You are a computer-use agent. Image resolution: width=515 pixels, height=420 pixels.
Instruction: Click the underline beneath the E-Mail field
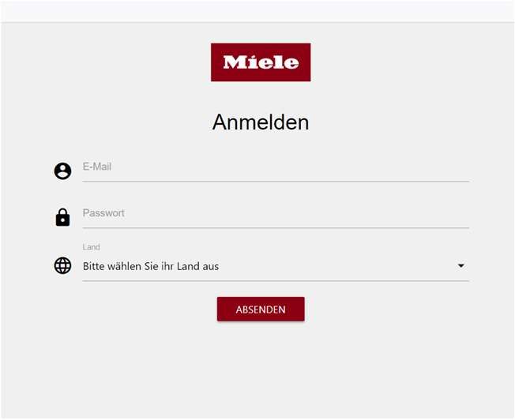[276, 182]
